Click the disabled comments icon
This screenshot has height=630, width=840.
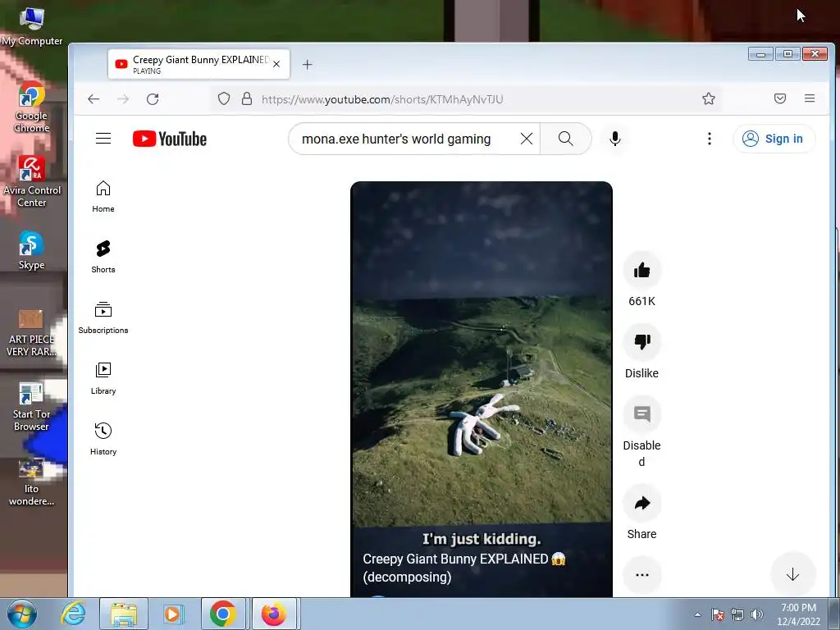(x=641, y=414)
